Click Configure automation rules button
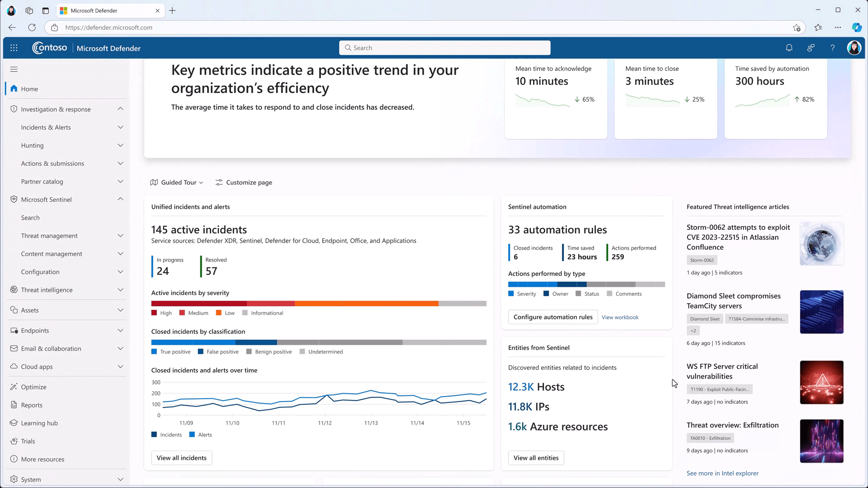Image resolution: width=868 pixels, height=488 pixels. click(x=553, y=317)
